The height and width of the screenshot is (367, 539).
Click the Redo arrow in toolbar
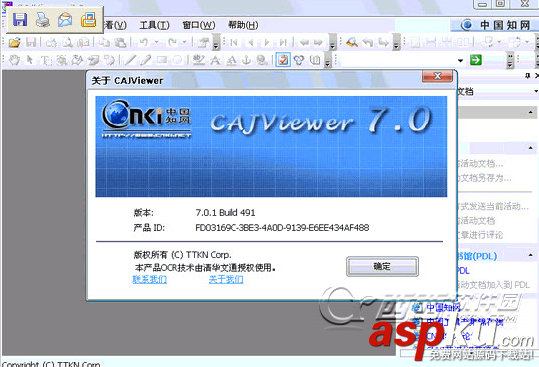point(172,42)
